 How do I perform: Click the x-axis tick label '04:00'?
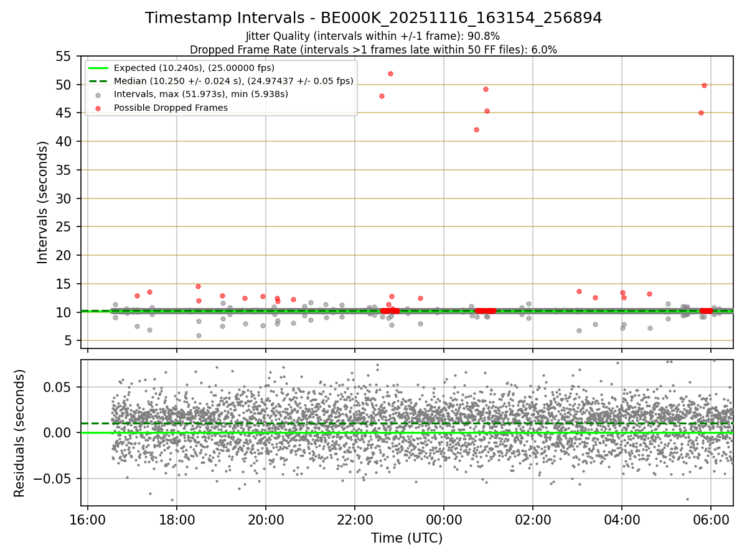coord(622,520)
